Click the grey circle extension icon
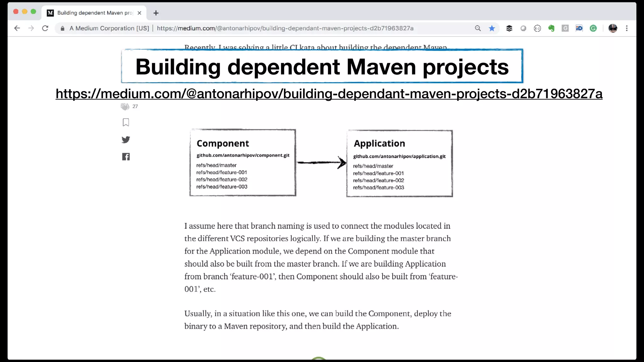 523,28
